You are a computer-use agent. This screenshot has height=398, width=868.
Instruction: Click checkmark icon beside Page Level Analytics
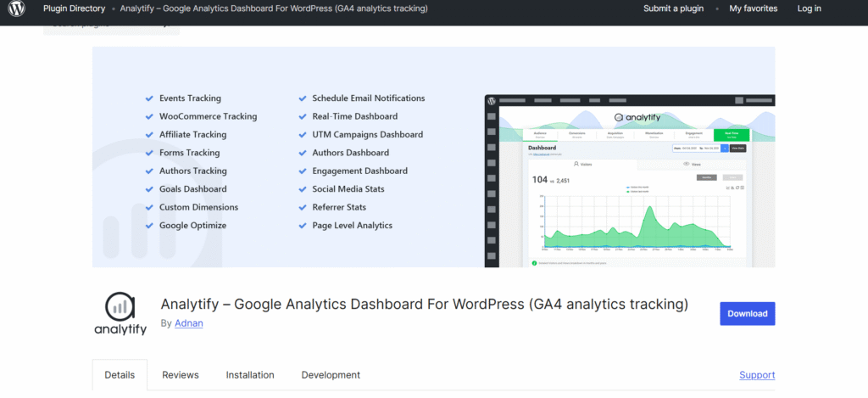coord(303,227)
